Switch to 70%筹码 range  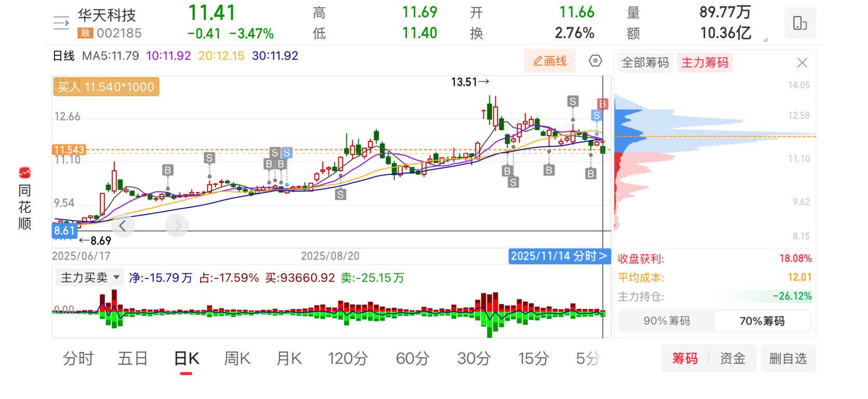762,321
